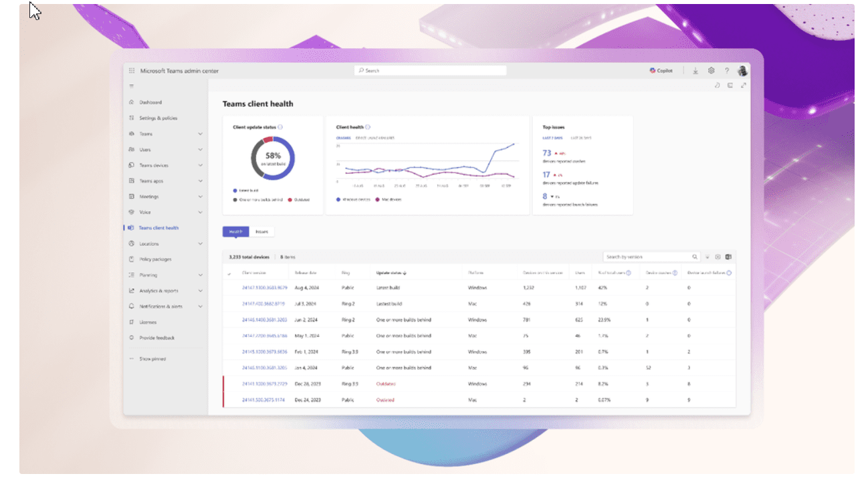Open client version dated Jul 3, 2024

tap(265, 304)
